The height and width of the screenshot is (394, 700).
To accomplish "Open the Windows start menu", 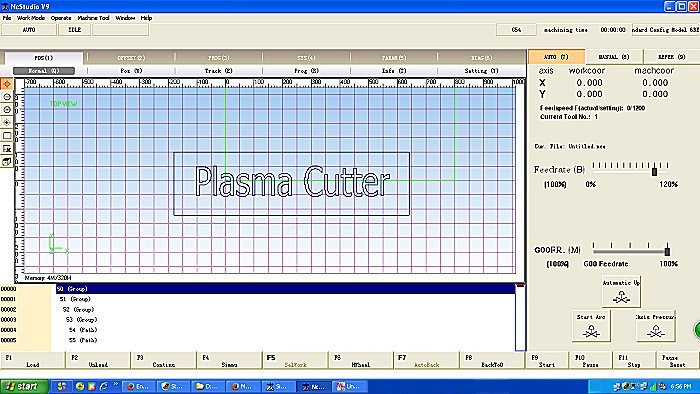I will pos(24,386).
